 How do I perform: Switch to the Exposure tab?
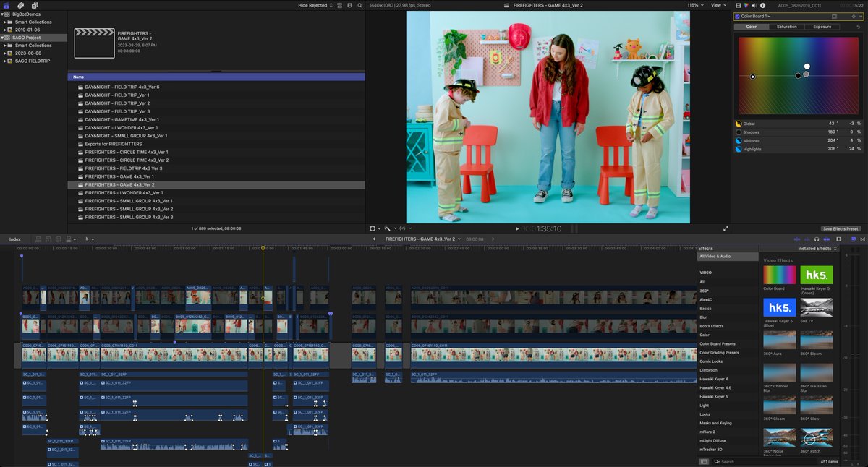822,27
